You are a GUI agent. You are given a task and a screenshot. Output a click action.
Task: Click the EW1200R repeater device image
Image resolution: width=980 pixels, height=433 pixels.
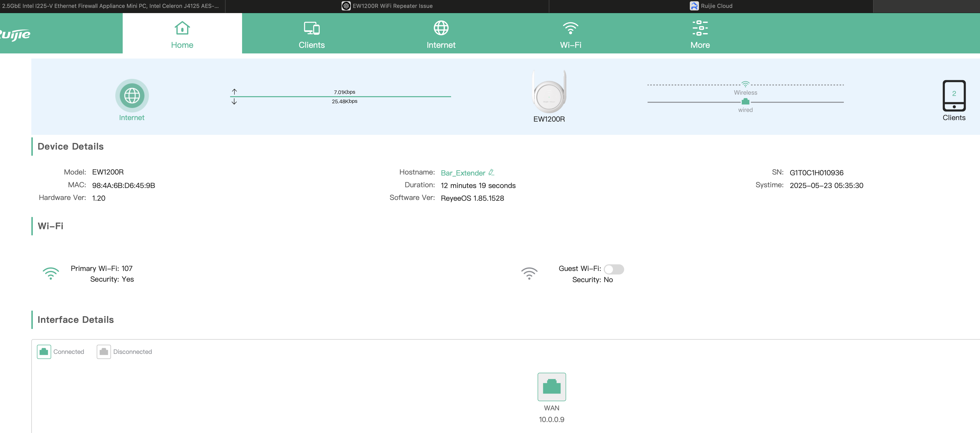tap(549, 92)
